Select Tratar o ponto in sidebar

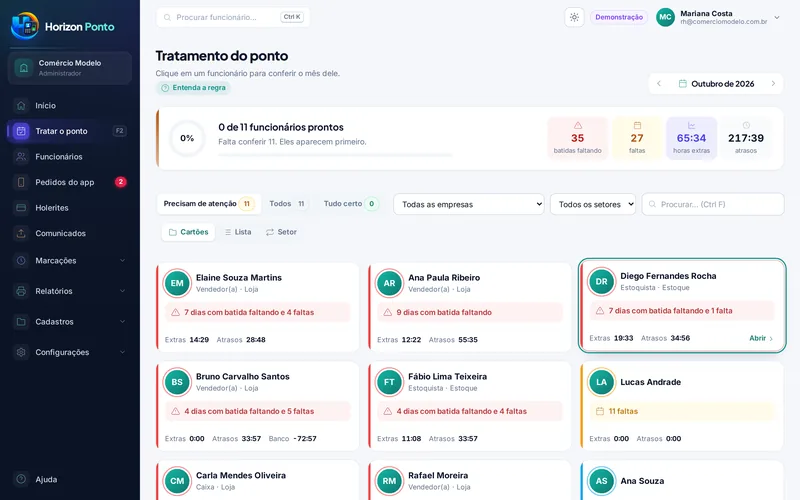tap(69, 131)
